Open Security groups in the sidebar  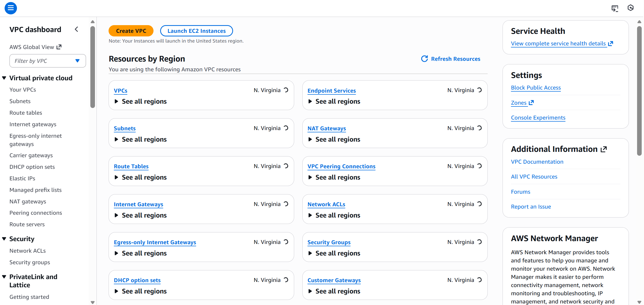pyautogui.click(x=30, y=262)
